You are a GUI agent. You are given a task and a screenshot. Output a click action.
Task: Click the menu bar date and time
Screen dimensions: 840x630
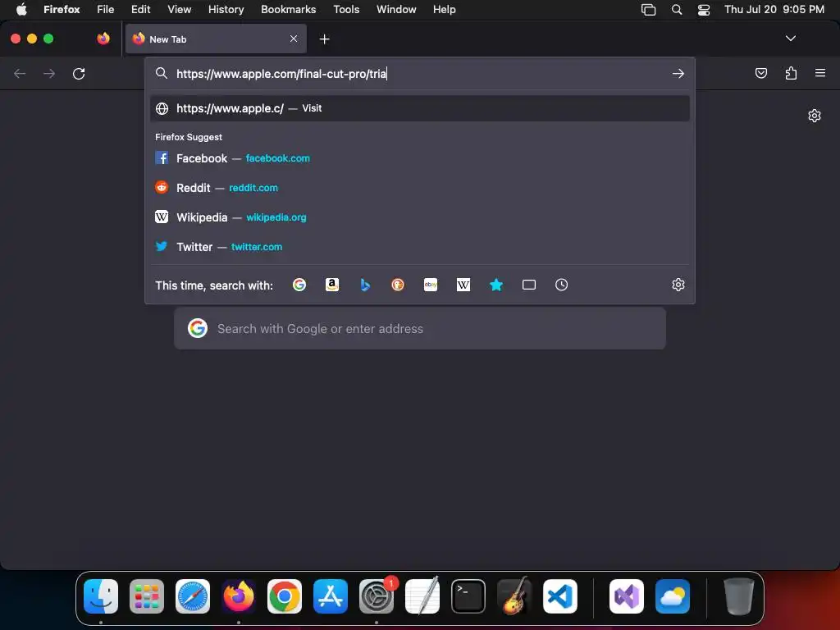click(774, 9)
